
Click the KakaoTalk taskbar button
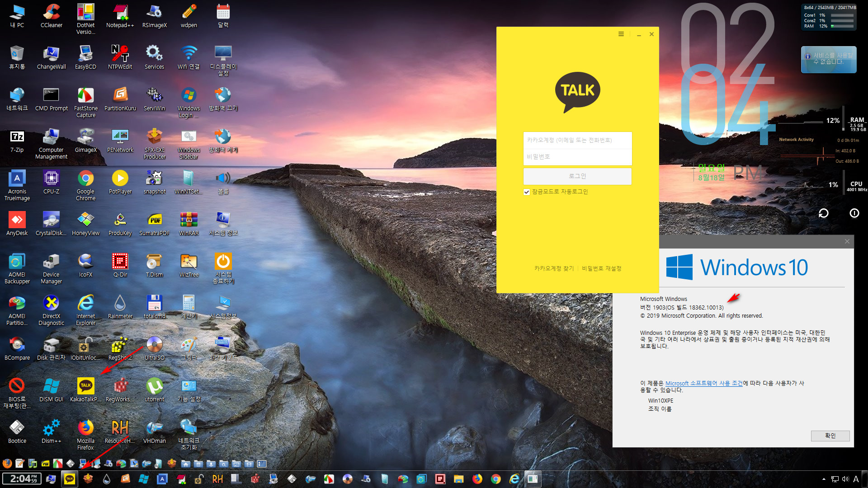coord(70,479)
